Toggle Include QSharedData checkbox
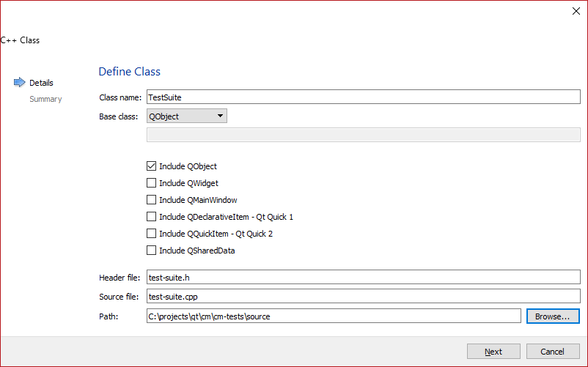This screenshot has width=588, height=367. 152,251
